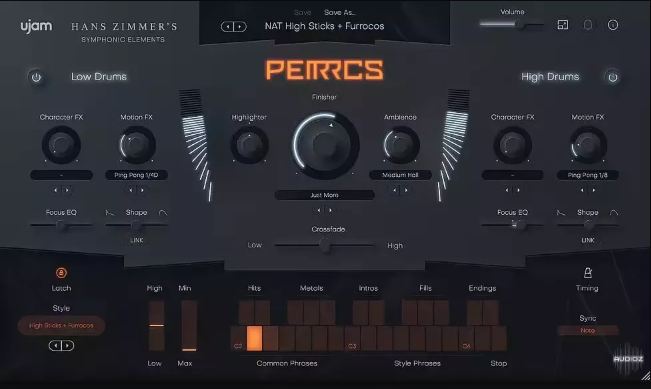The height and width of the screenshot is (389, 651).
Task: Click the Crossfade Low-High slider
Action: [324, 246]
